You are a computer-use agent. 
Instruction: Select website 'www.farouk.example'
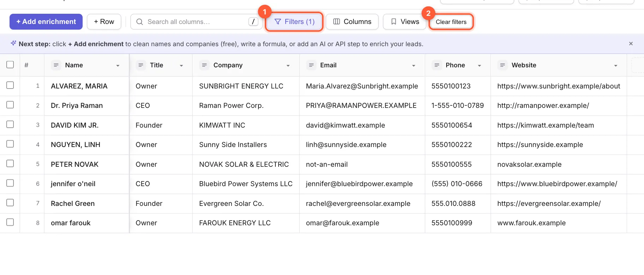559,223
